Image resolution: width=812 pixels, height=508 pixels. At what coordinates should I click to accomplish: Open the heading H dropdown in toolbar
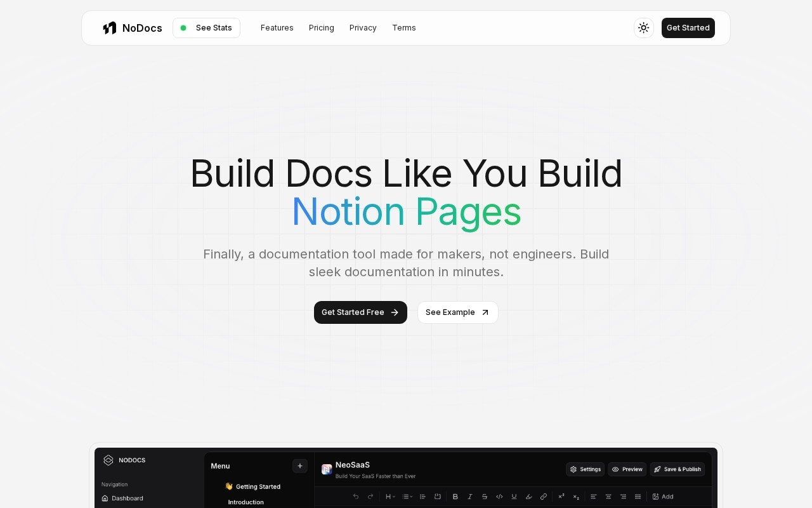click(x=390, y=497)
